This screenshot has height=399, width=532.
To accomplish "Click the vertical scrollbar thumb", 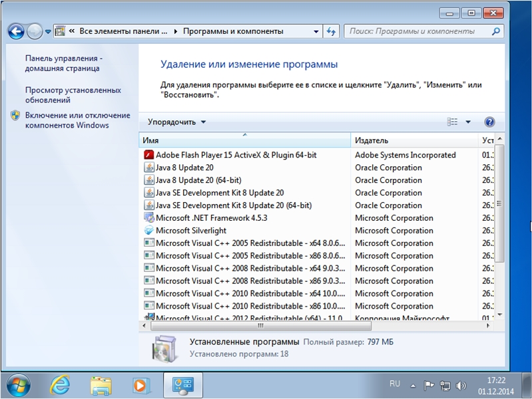I will pyautogui.click(x=499, y=203).
